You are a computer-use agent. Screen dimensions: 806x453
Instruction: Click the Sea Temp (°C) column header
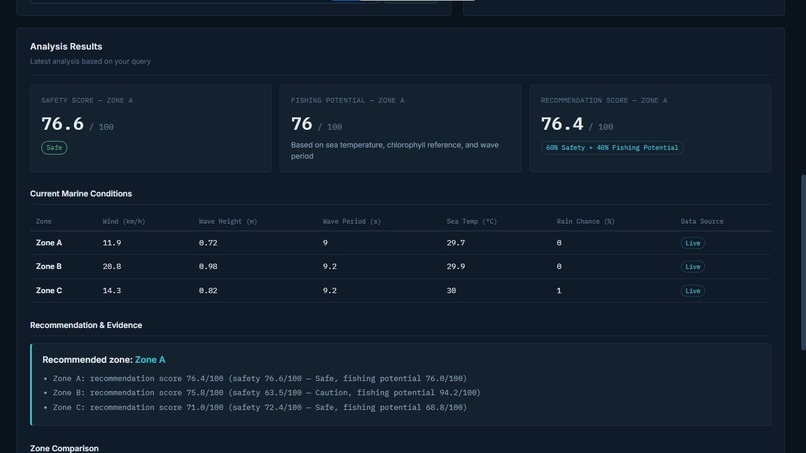tap(471, 222)
